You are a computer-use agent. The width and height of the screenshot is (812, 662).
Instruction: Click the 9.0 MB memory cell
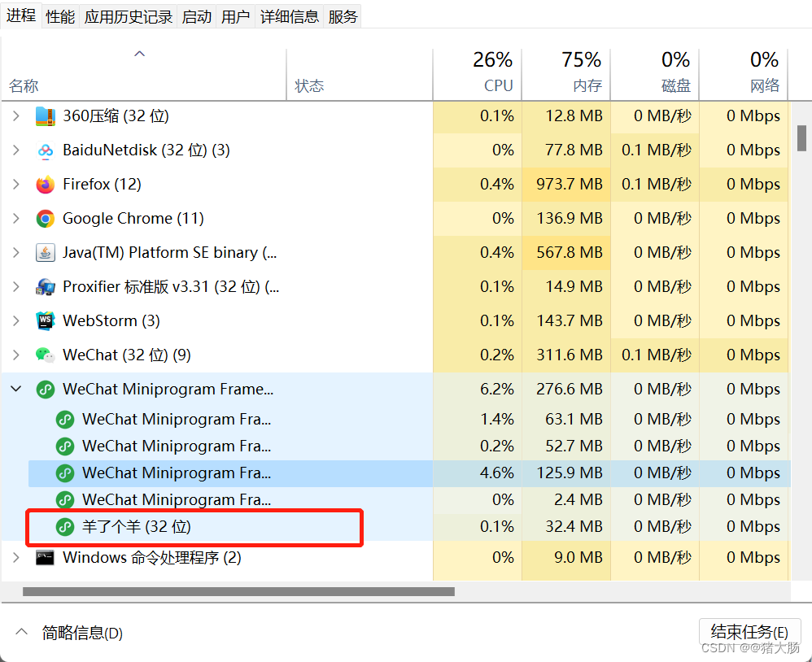tap(566, 557)
